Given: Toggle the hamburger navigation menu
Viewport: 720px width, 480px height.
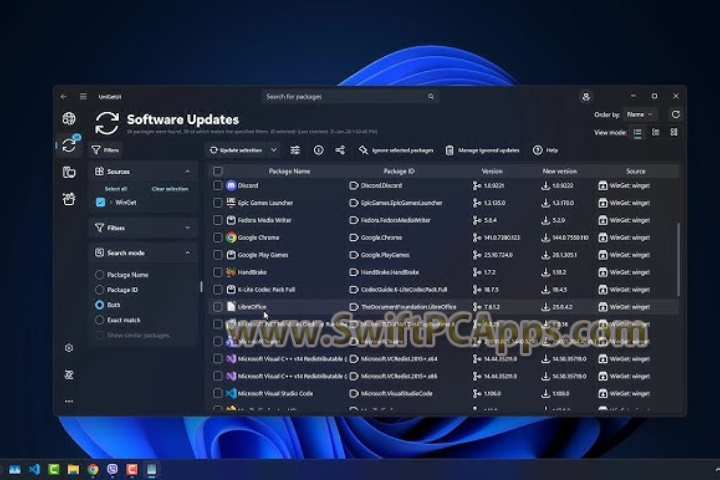Looking at the screenshot, I should click(83, 96).
